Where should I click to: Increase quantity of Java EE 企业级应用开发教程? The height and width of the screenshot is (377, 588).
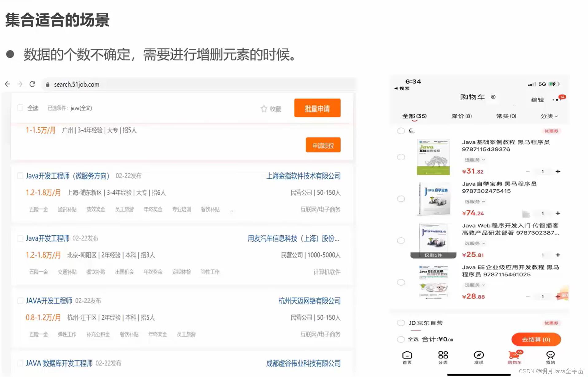click(x=558, y=297)
